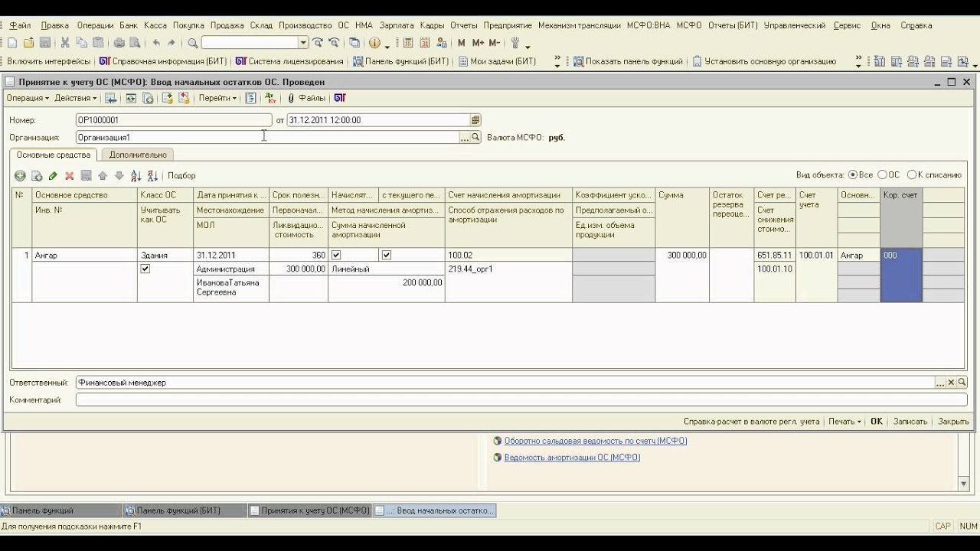Switch to the Основные средства tab

pyautogui.click(x=54, y=155)
